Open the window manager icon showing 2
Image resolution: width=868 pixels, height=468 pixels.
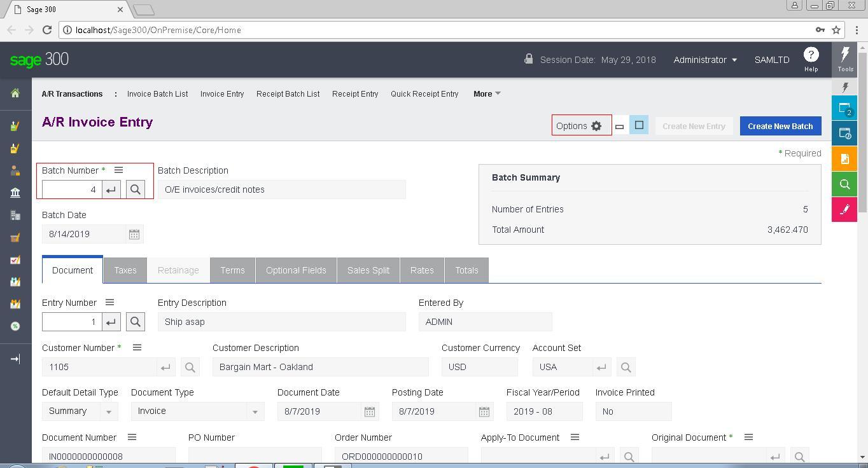(844, 108)
